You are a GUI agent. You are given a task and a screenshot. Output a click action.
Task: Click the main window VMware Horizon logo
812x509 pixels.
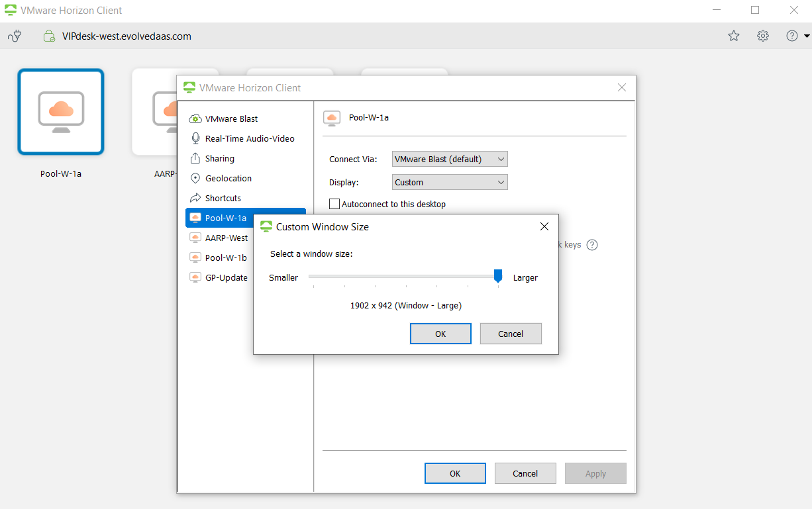[x=11, y=11]
